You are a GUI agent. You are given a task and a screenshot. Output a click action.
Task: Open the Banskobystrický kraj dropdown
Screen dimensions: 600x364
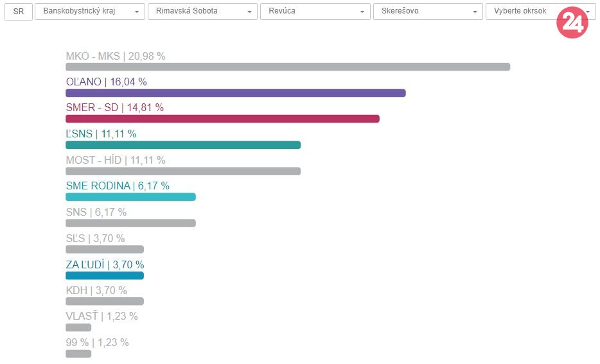click(89, 12)
